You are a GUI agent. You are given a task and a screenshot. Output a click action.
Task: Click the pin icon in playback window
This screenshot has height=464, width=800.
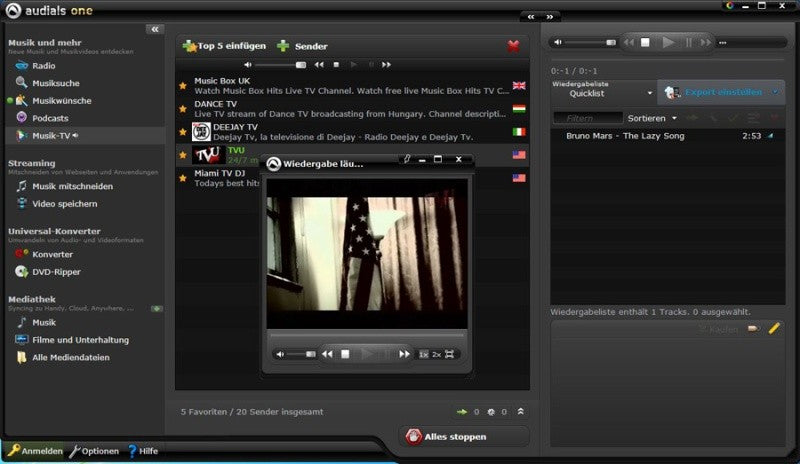point(407,159)
